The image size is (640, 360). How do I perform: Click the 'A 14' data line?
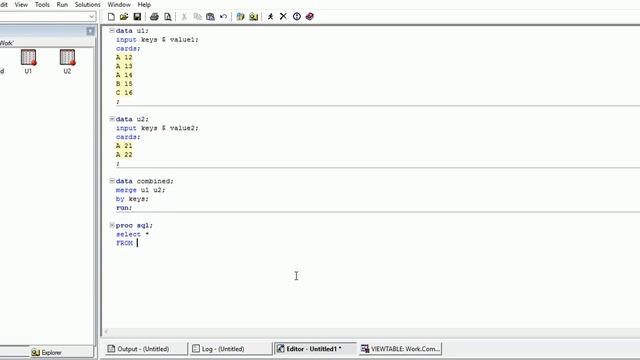coord(124,75)
